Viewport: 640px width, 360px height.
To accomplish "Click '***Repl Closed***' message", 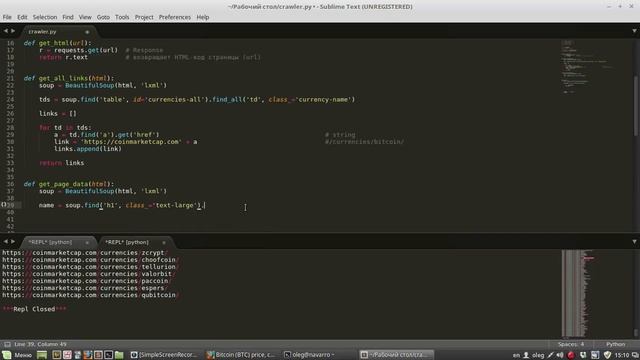I will [x=34, y=309].
